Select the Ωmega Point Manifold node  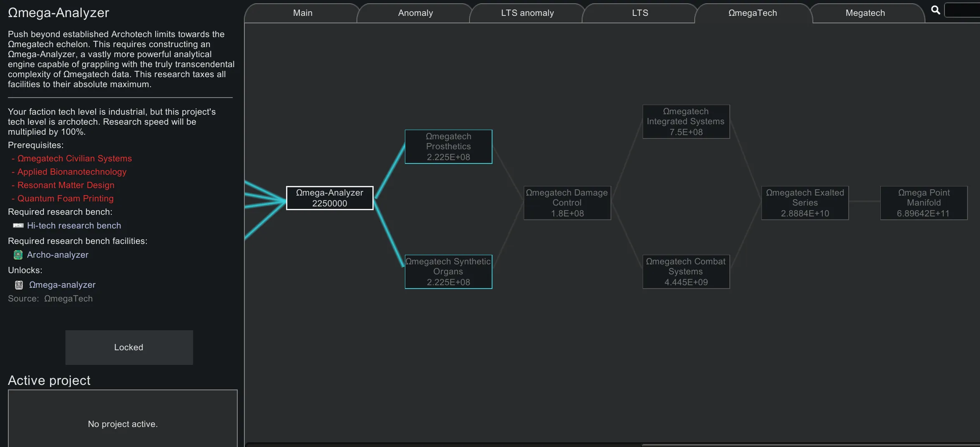(924, 203)
